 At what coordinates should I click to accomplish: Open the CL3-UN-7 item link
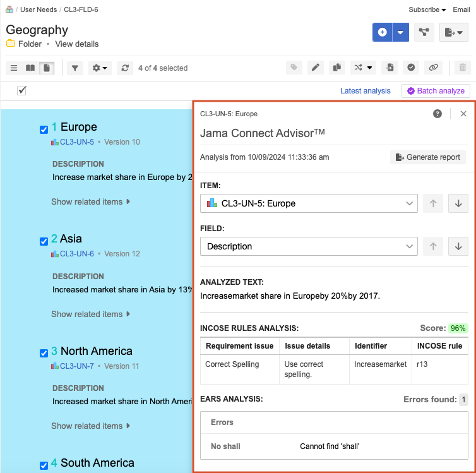tap(76, 366)
